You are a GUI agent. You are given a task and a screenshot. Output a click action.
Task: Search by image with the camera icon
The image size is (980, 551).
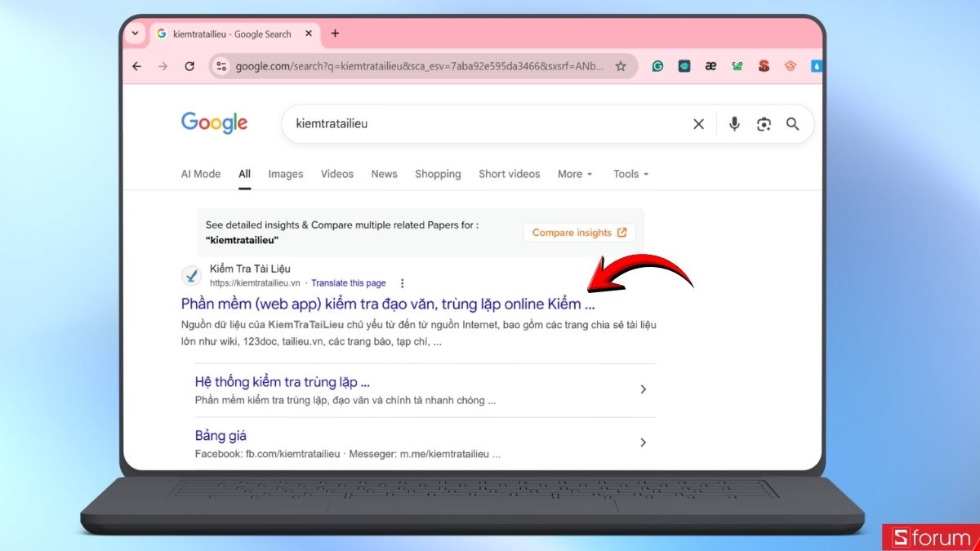[764, 124]
